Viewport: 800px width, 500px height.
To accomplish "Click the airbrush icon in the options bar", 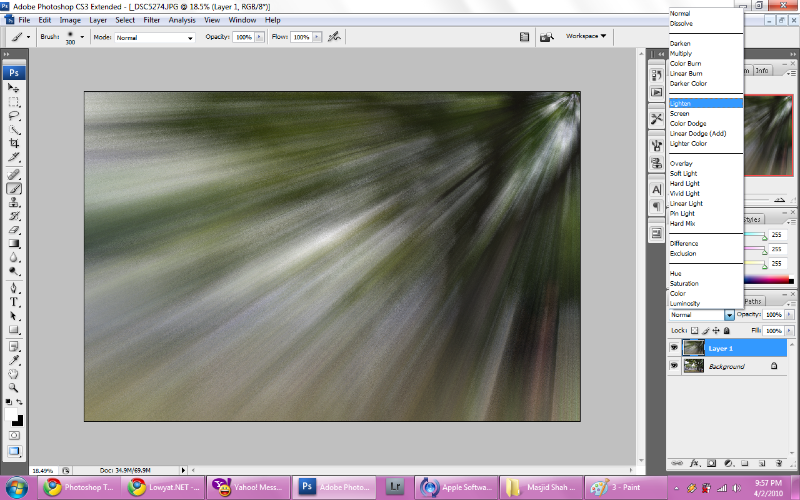I will tap(334, 37).
